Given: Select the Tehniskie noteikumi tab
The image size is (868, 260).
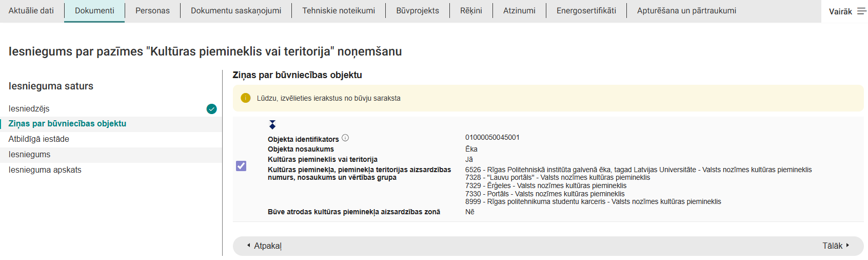Looking at the screenshot, I should tap(339, 11).
